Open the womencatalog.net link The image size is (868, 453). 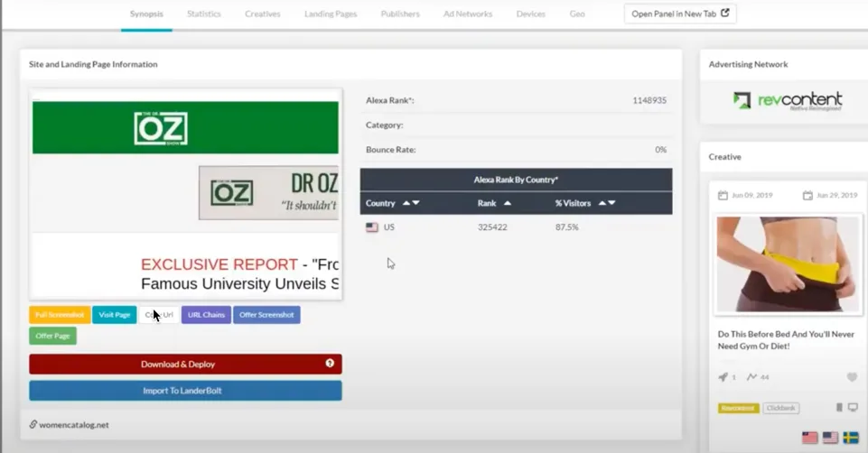74,425
